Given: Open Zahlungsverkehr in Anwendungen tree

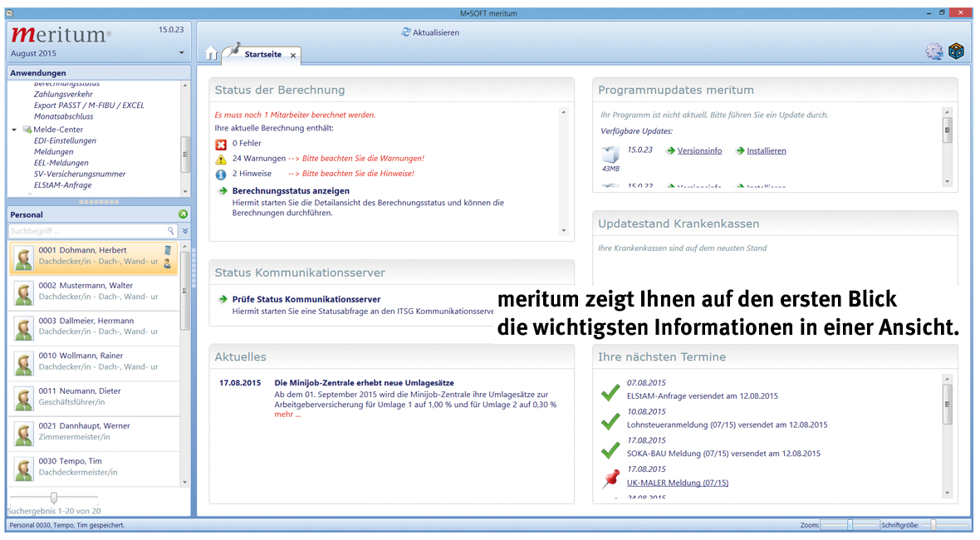Looking at the screenshot, I should point(63,95).
